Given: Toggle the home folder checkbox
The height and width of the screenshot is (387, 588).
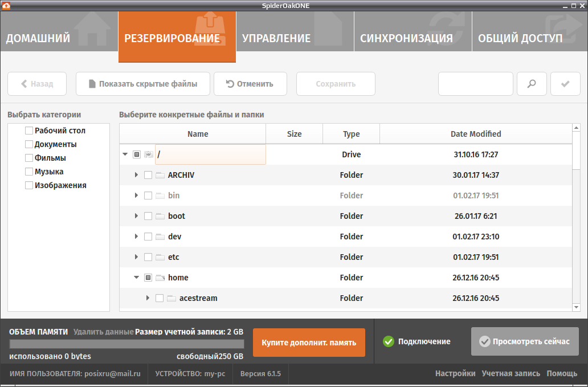Looking at the screenshot, I should [148, 278].
